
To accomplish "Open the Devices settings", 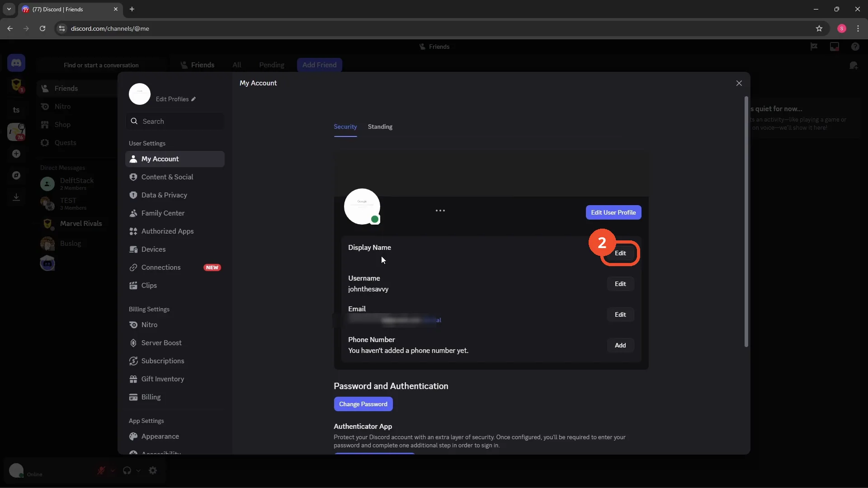I will coord(175,249).
